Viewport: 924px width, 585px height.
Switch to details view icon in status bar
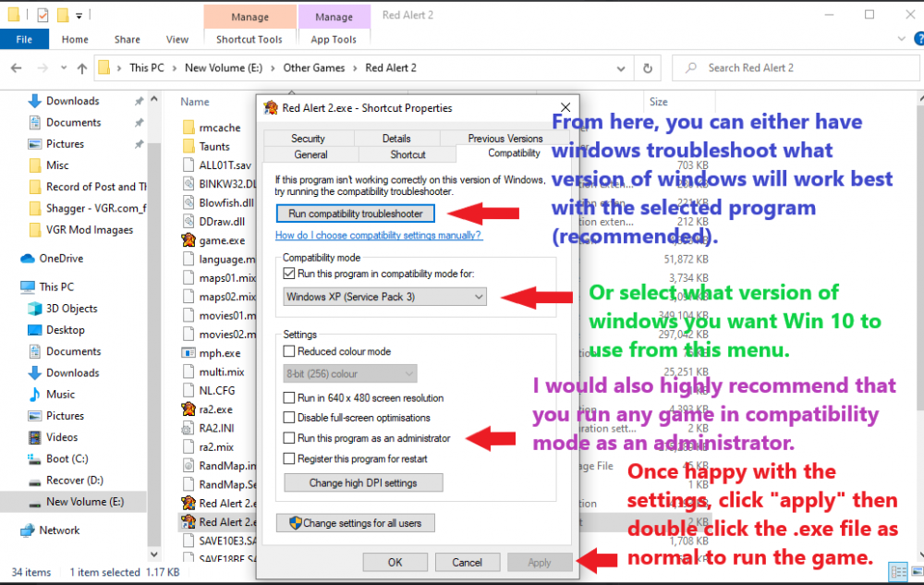[899, 571]
